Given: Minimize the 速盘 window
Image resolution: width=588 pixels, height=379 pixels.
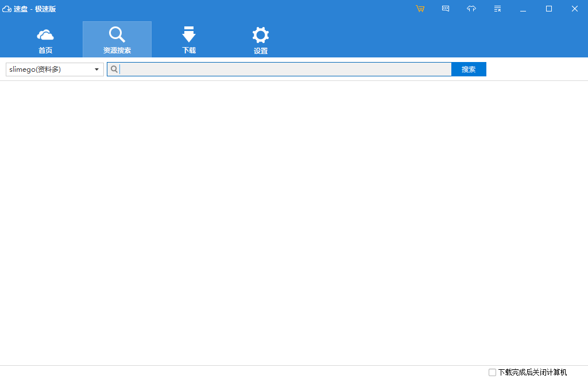Looking at the screenshot, I should [523, 9].
